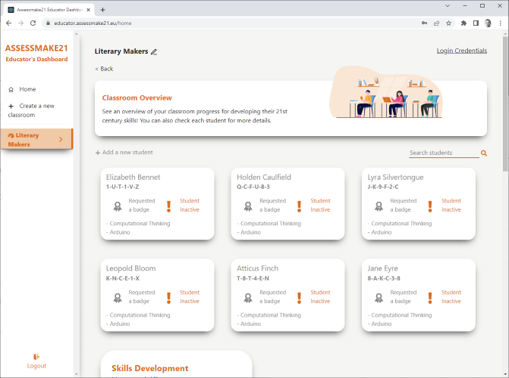Image resolution: width=509 pixels, height=378 pixels.
Task: Click the badge icon on Elizabeth Bennet's card
Action: coord(117,206)
